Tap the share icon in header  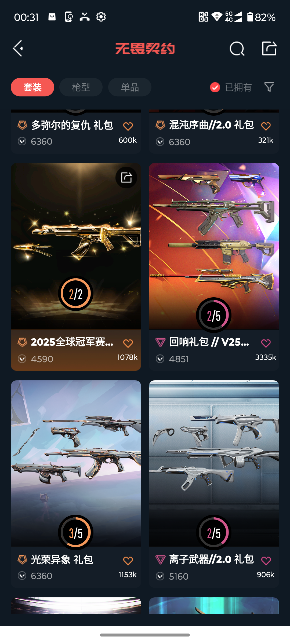pyautogui.click(x=269, y=49)
